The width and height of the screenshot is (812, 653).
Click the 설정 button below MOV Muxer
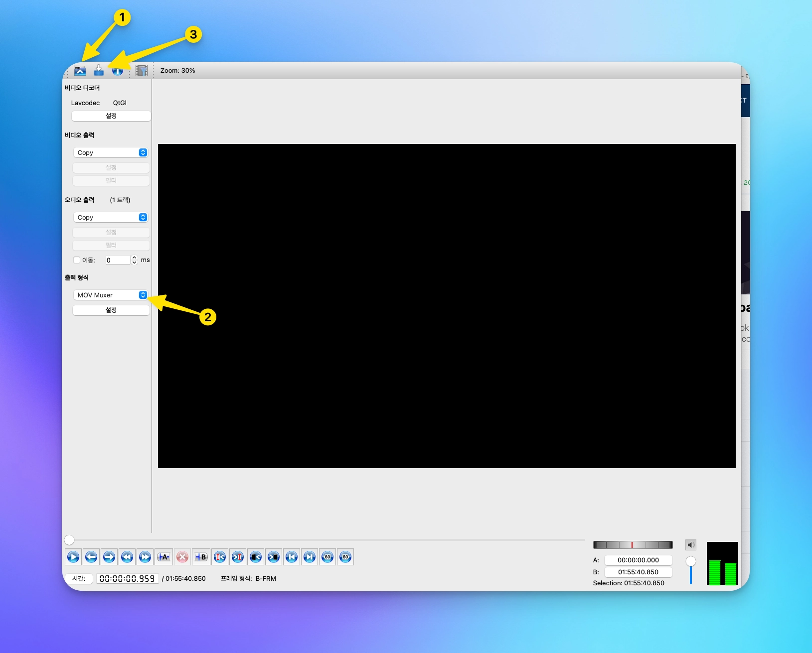[x=111, y=310]
